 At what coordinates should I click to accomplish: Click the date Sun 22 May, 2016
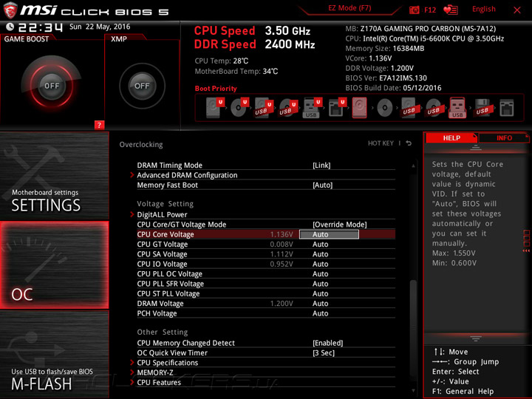100,27
